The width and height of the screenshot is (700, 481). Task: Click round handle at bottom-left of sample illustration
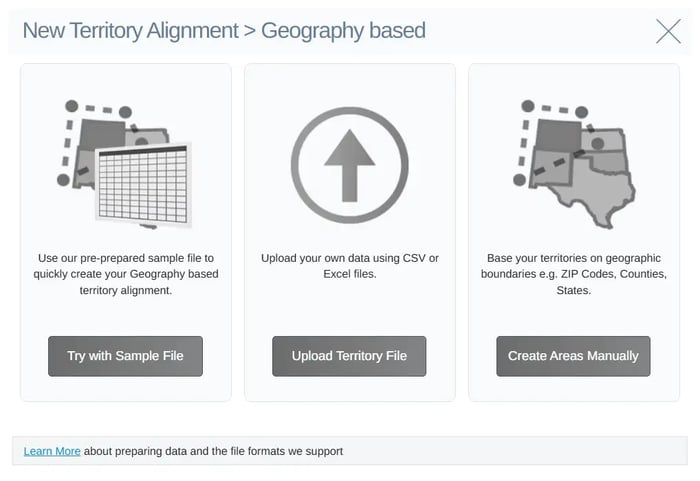pos(63,180)
